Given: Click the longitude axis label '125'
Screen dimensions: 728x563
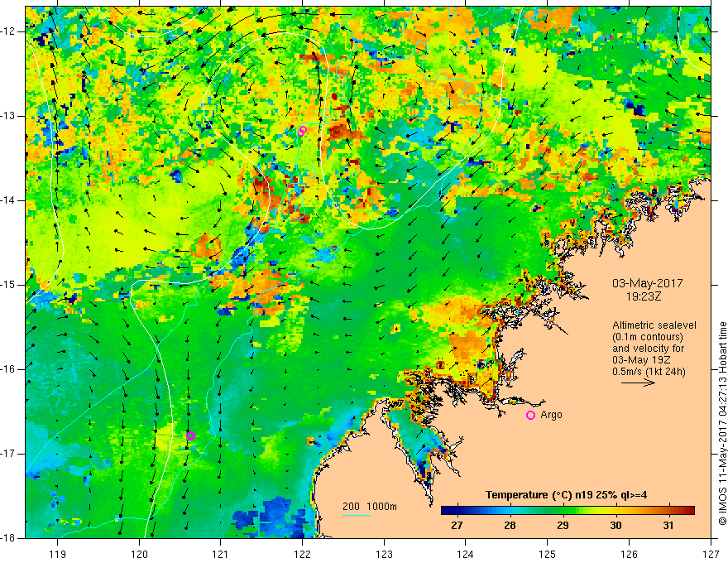Looking at the screenshot, I should [x=548, y=554].
